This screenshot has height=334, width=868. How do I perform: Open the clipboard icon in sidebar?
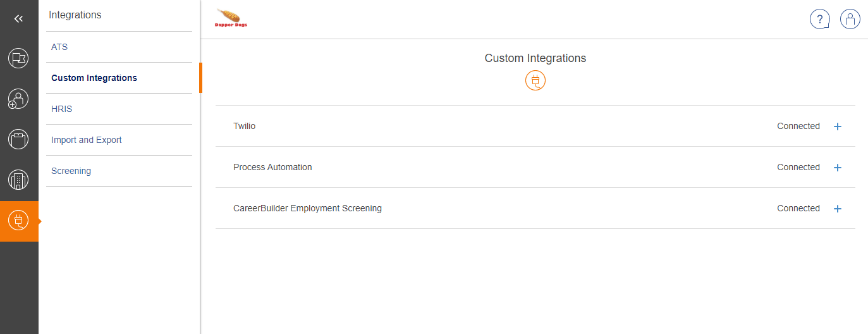click(18, 139)
